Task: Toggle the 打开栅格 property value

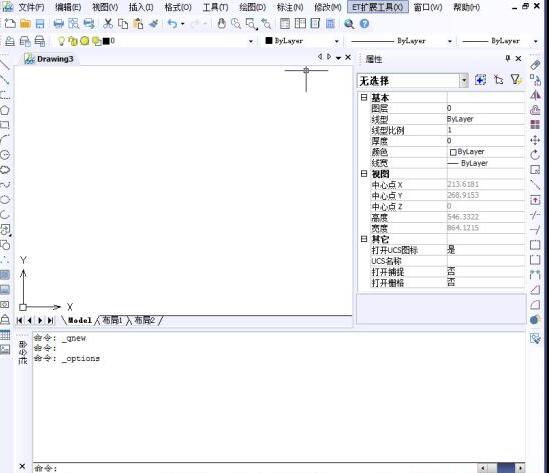Action: (485, 282)
